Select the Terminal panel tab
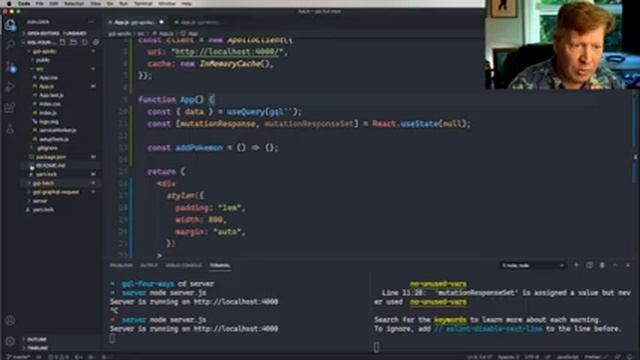Viewport: 640px width, 360px height. (x=220, y=265)
